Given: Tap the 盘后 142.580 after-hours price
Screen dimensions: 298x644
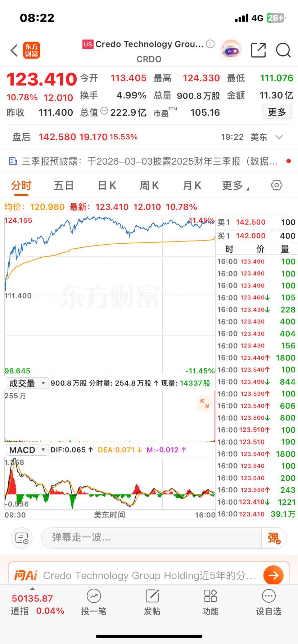Looking at the screenshot, I should click(57, 137).
